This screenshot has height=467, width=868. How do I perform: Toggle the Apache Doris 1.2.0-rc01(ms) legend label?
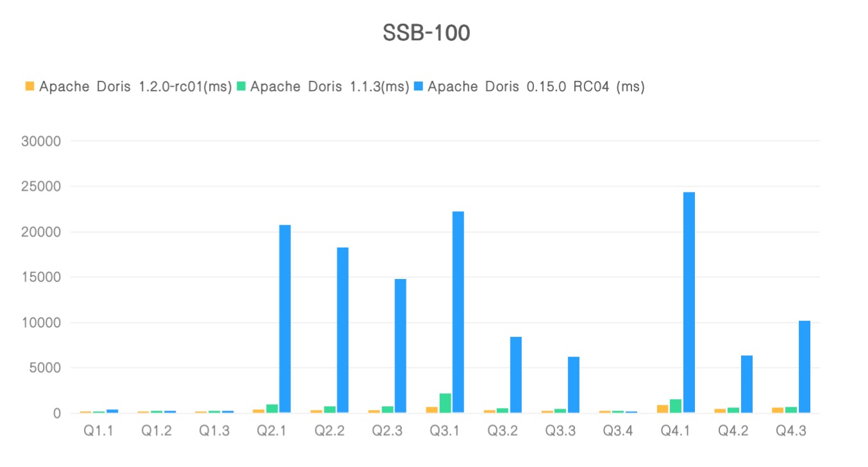135,87
